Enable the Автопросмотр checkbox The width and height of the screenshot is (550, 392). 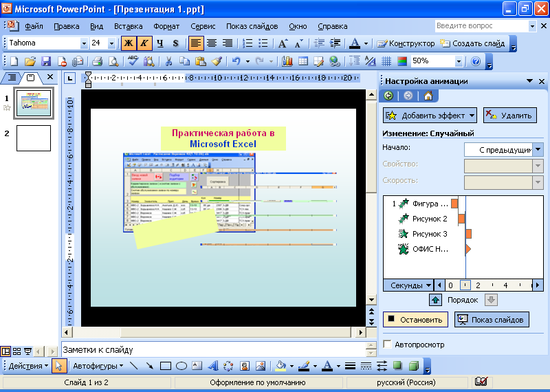388,345
